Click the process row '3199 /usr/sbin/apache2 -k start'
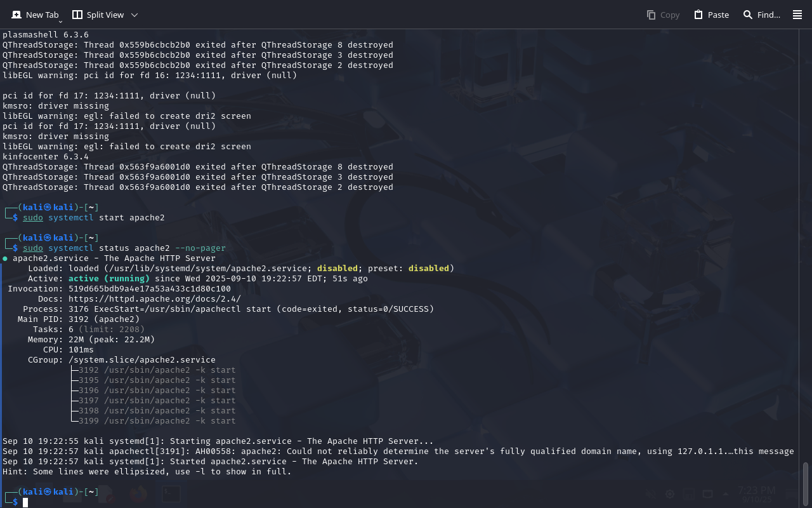Screen dimensions: 812x508 click(x=157, y=421)
